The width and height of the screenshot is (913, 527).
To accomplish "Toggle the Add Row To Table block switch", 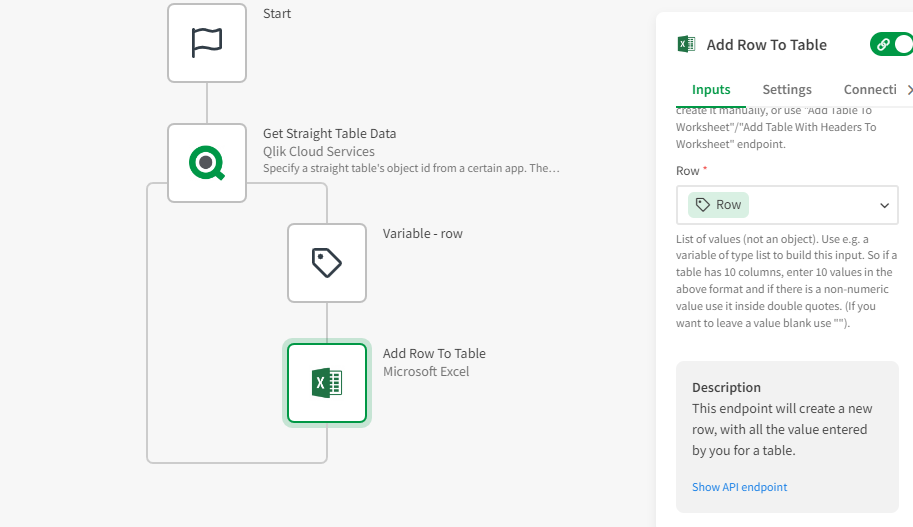I will [891, 44].
